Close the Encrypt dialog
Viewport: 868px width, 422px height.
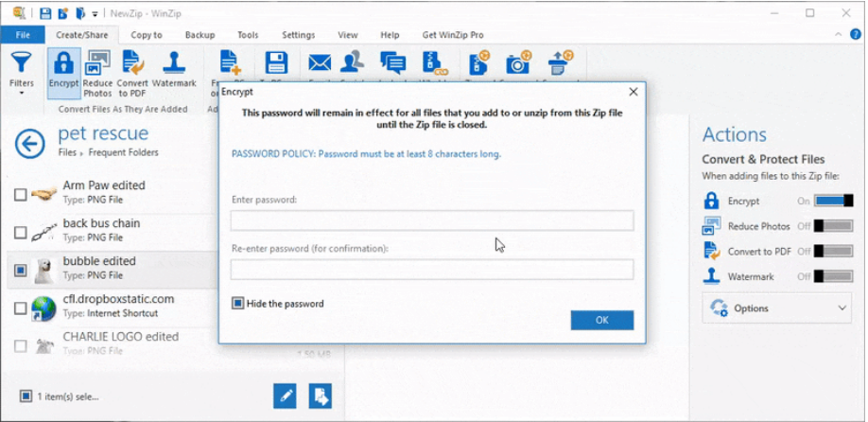[x=634, y=92]
